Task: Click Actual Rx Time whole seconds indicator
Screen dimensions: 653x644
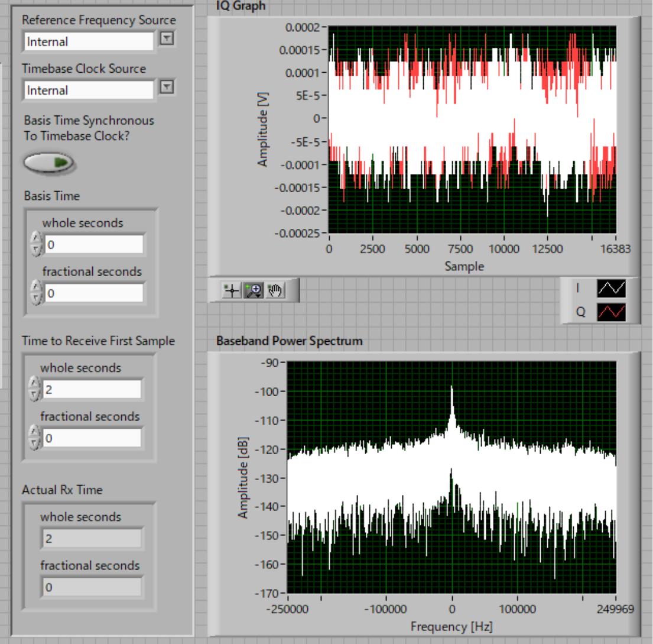Action: [92, 539]
